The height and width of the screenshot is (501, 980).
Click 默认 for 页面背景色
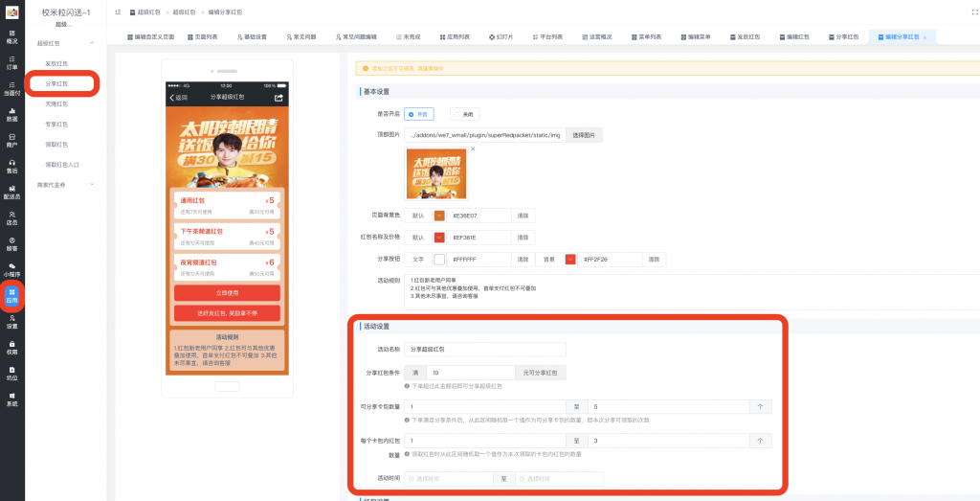(418, 216)
